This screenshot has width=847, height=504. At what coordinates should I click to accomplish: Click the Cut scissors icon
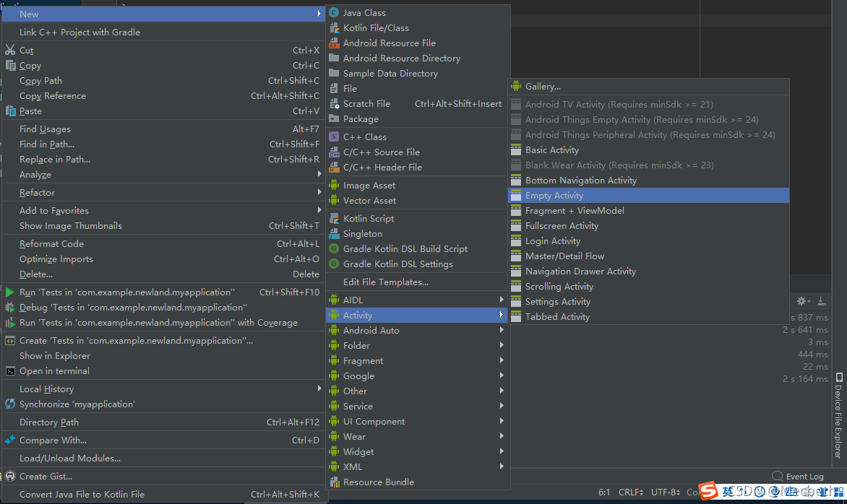(x=10, y=51)
